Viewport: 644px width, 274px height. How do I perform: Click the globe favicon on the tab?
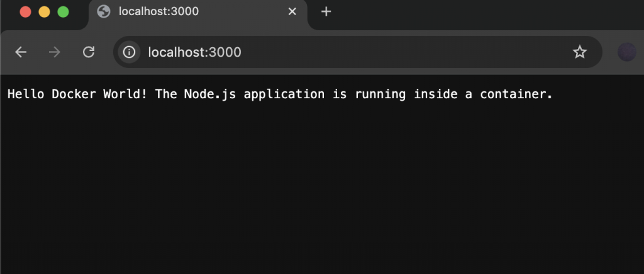[x=104, y=12]
